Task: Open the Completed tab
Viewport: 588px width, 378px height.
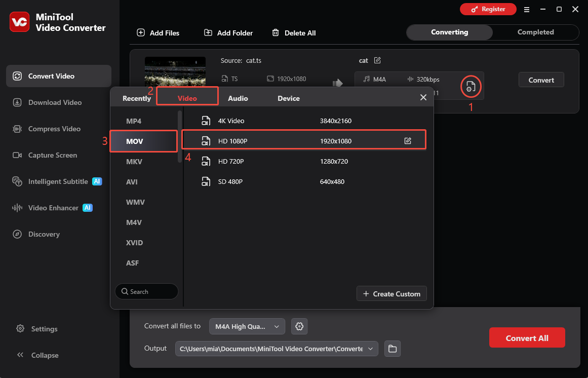Action: 535,32
